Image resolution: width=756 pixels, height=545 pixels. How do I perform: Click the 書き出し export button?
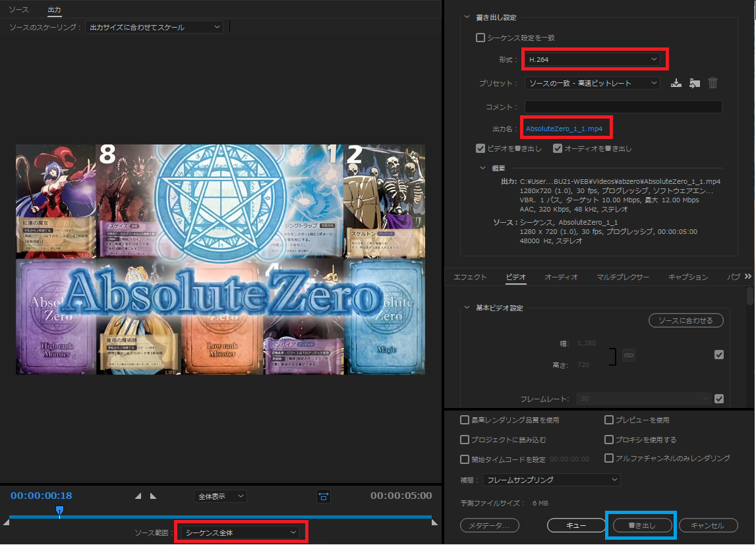coord(642,525)
